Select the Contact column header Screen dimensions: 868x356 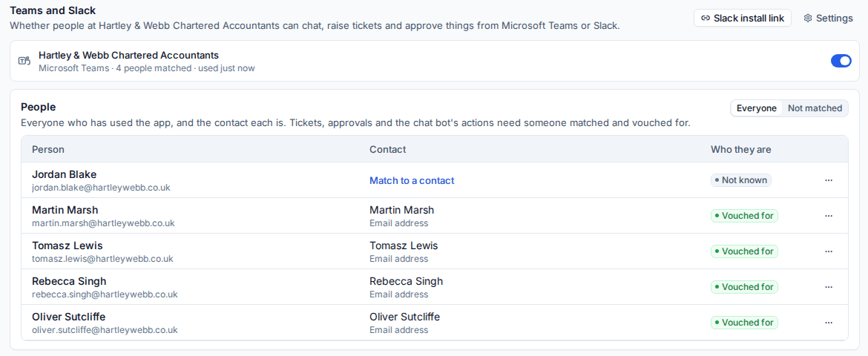[x=387, y=150]
